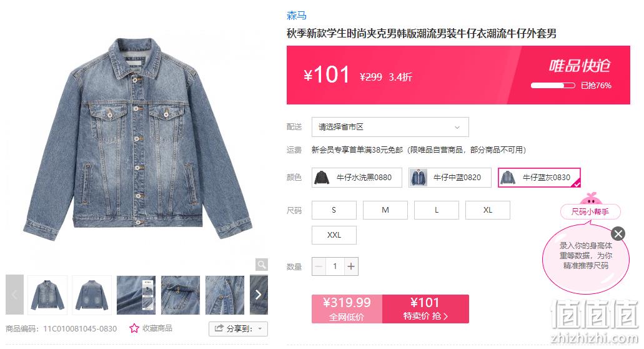The width and height of the screenshot is (644, 349).
Task: Click the 已抢76% progress bar
Action: 553,86
